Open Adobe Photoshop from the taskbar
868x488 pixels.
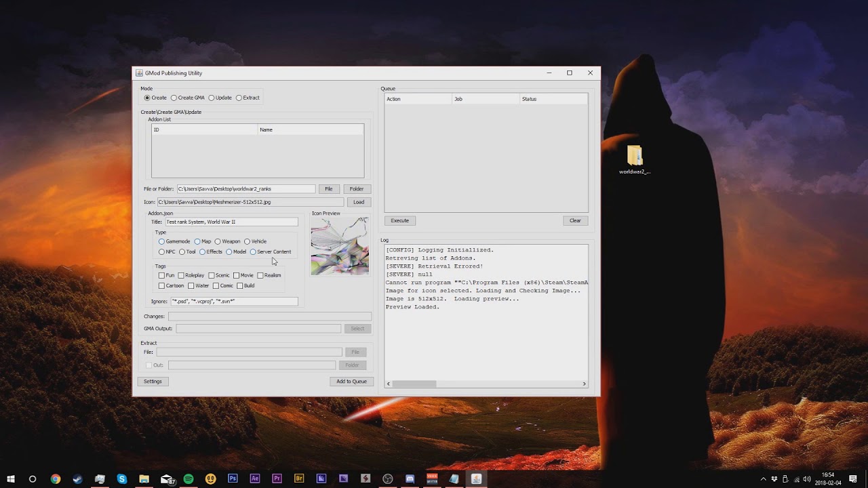click(x=233, y=479)
